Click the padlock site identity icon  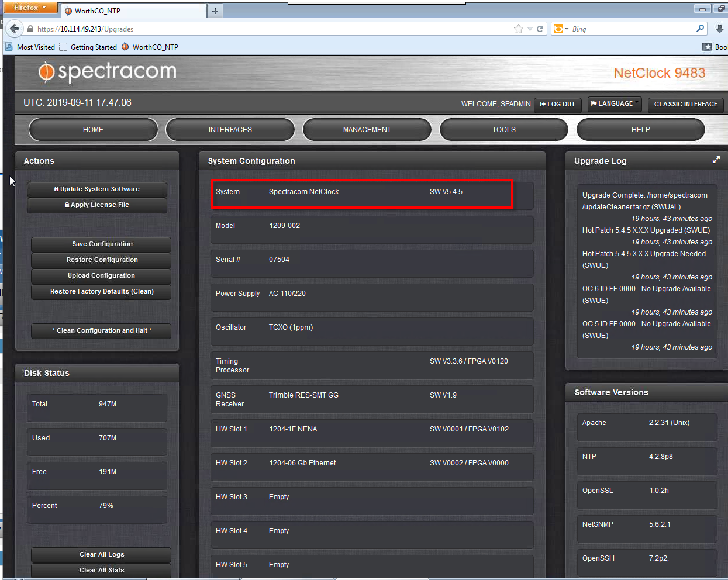coord(30,29)
